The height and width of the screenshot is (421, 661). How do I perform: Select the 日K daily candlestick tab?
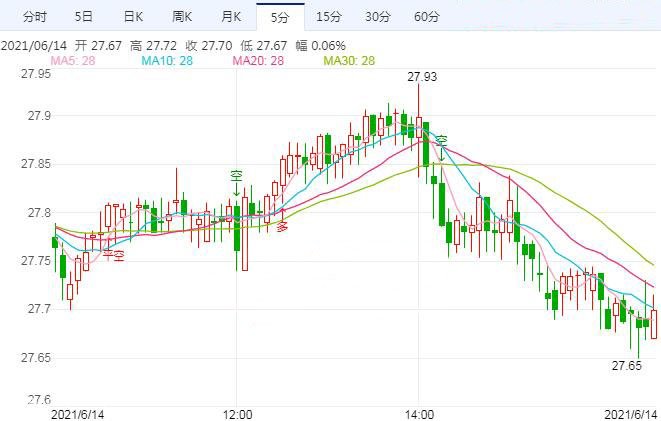coord(133,17)
